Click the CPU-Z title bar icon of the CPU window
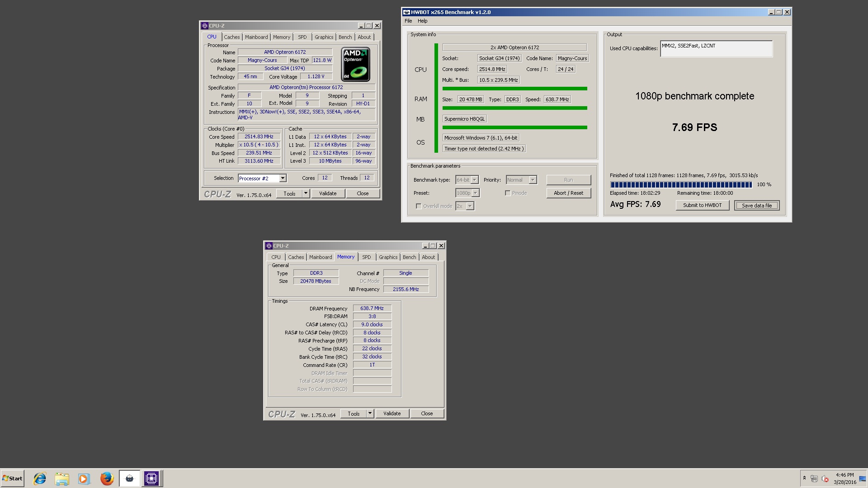868x488 pixels. (x=204, y=26)
